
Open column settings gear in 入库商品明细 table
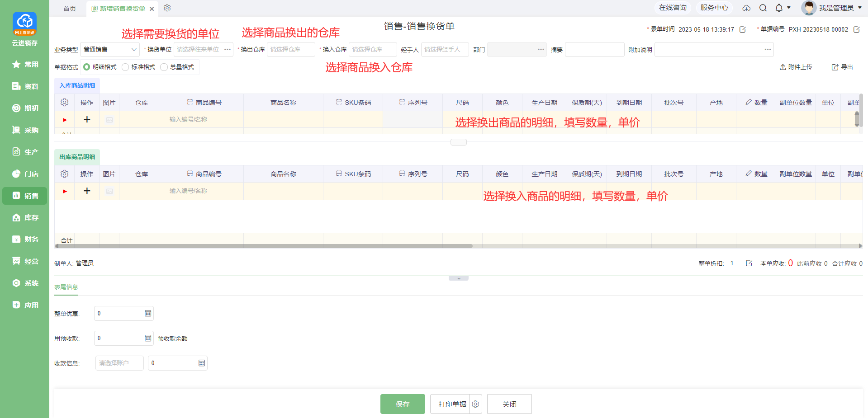click(64, 103)
